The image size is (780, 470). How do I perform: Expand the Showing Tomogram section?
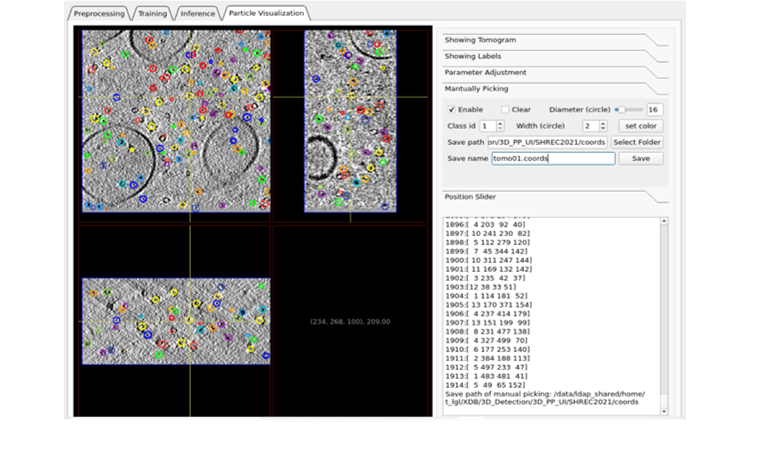(x=480, y=40)
